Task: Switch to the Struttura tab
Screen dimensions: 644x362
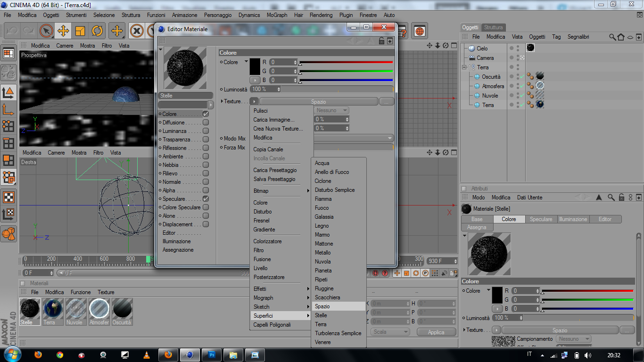Action: tap(494, 27)
